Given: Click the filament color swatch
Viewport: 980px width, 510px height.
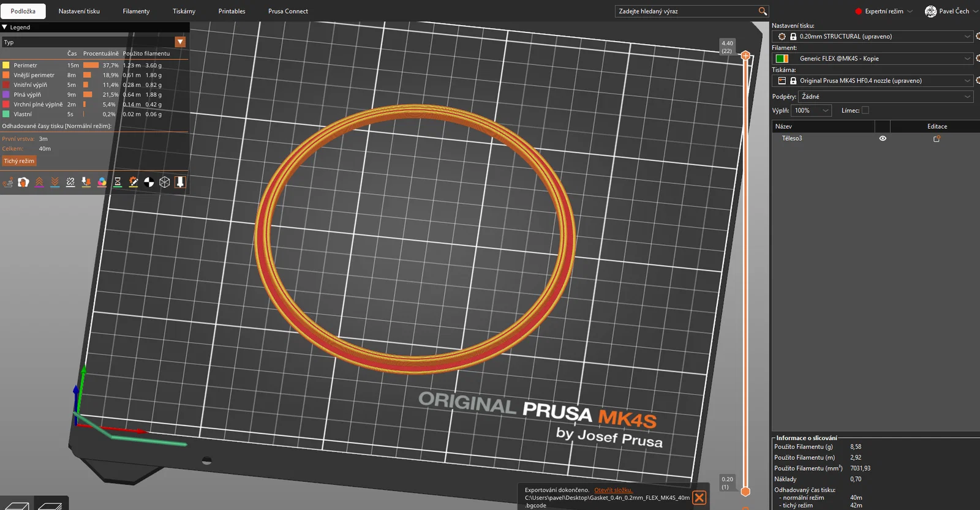Looking at the screenshot, I should pos(782,59).
